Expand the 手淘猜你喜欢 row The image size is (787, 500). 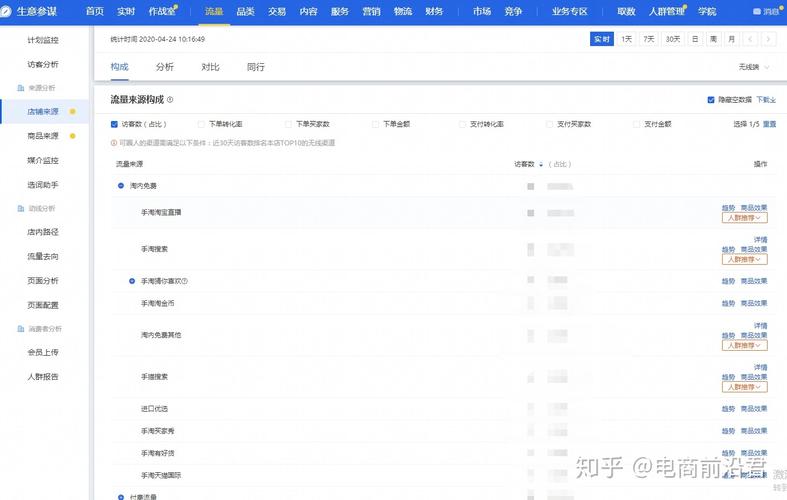point(132,281)
